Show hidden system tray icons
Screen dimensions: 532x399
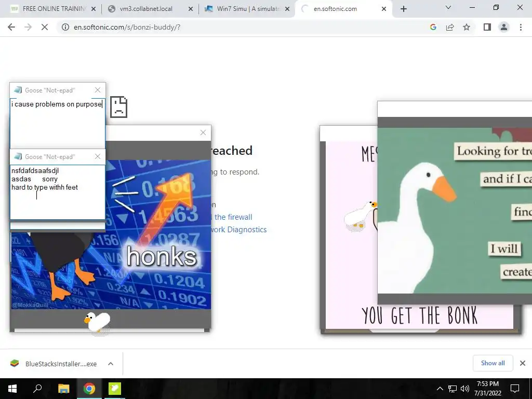pos(440,389)
